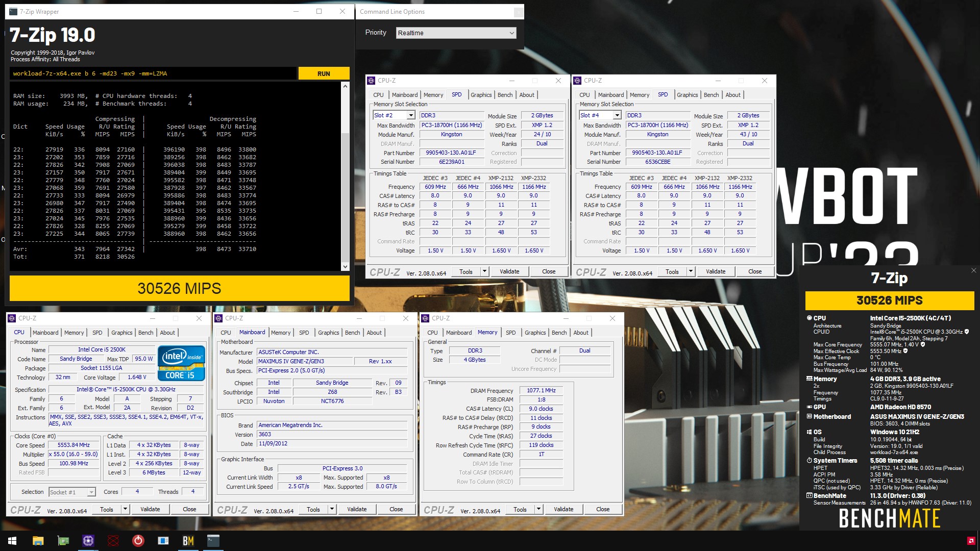The height and width of the screenshot is (551, 980).
Task: Click the verified shield next to CPUID
Action: pyautogui.click(x=967, y=332)
